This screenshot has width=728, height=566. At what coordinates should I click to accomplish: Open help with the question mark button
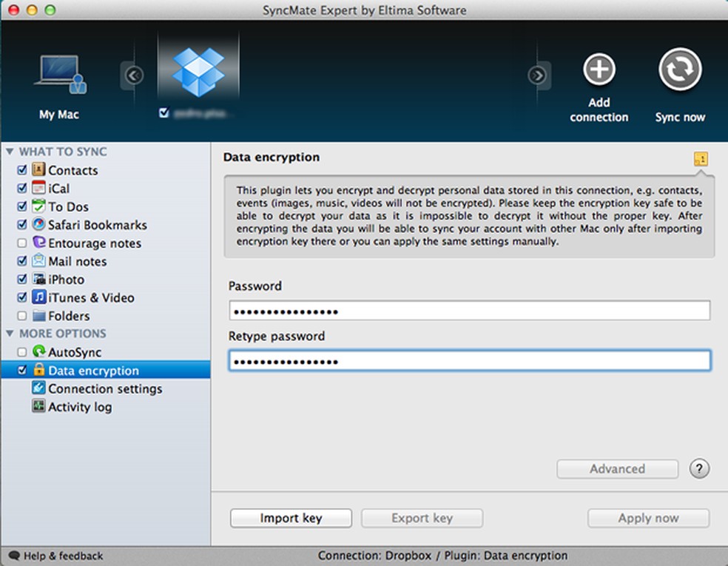(x=699, y=468)
